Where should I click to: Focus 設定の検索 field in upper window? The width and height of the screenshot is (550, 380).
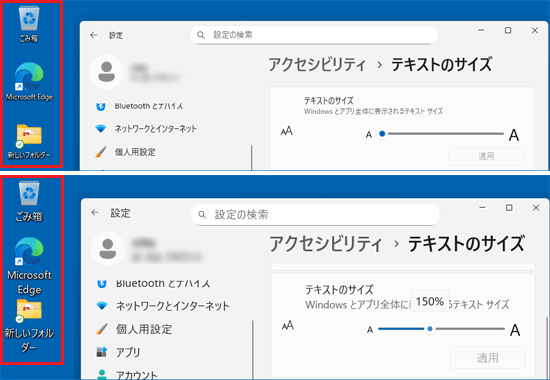314,35
